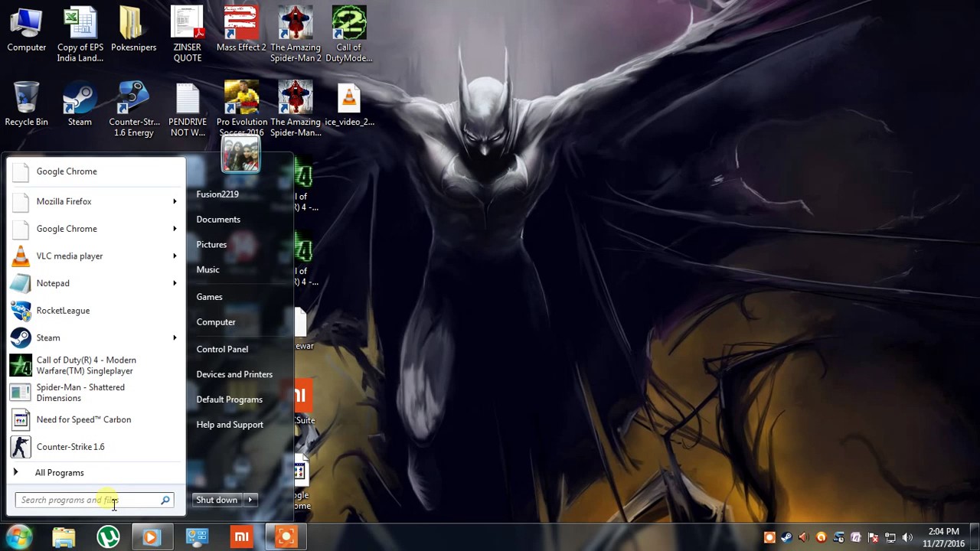Click the orange avast tray icon
The image size is (980, 551).
click(822, 537)
